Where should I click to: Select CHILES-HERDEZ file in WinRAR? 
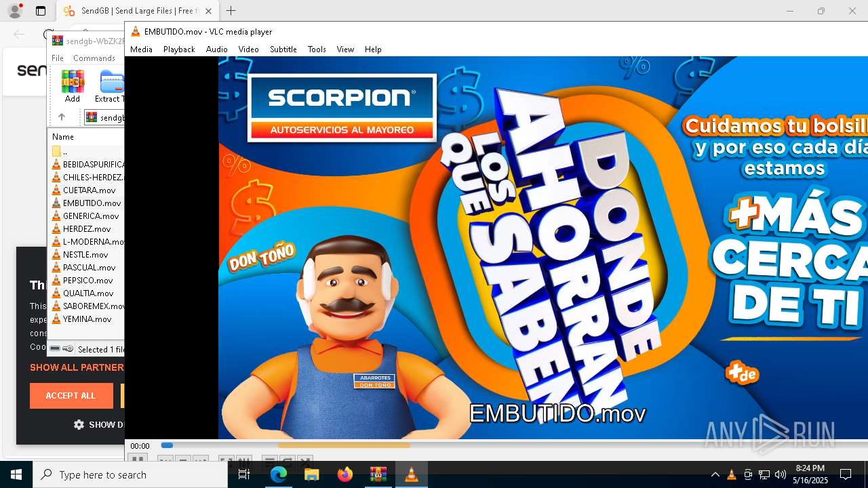coord(88,177)
